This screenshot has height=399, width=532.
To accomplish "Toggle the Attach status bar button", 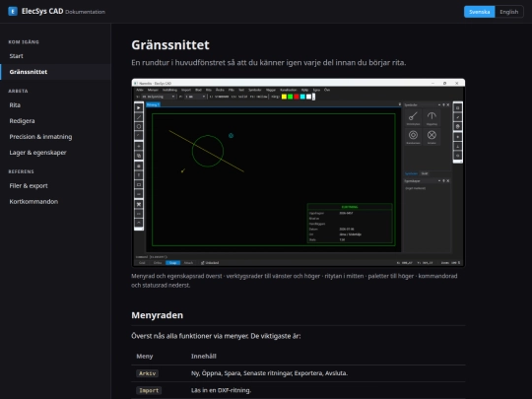I will (x=188, y=263).
